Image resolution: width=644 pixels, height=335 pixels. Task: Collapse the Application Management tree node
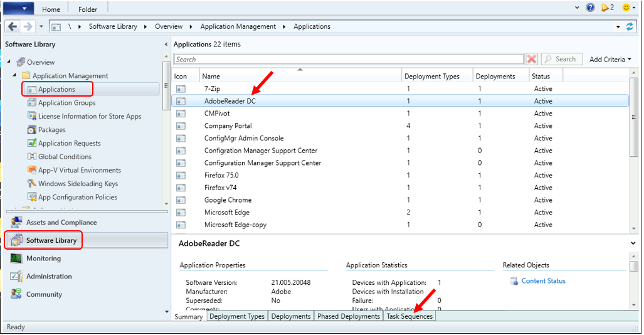[x=15, y=76]
